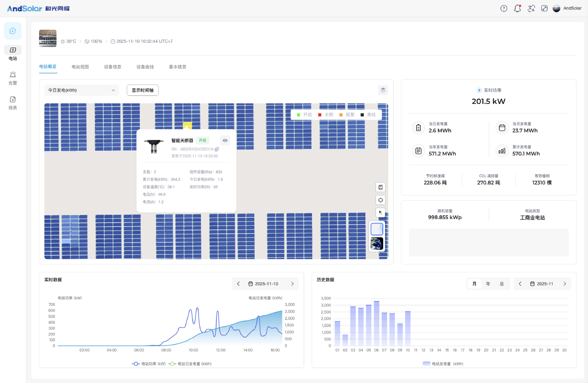Select the satellite earth map layer

(377, 243)
